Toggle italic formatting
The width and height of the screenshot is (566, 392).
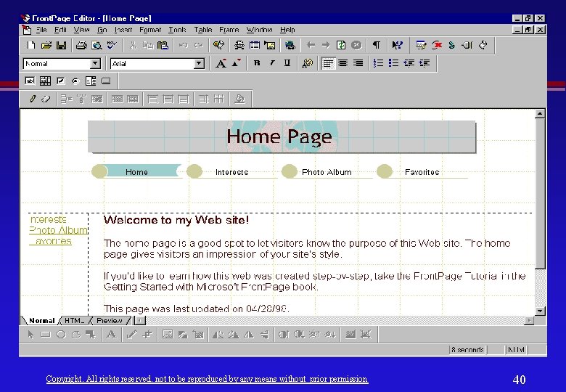272,63
